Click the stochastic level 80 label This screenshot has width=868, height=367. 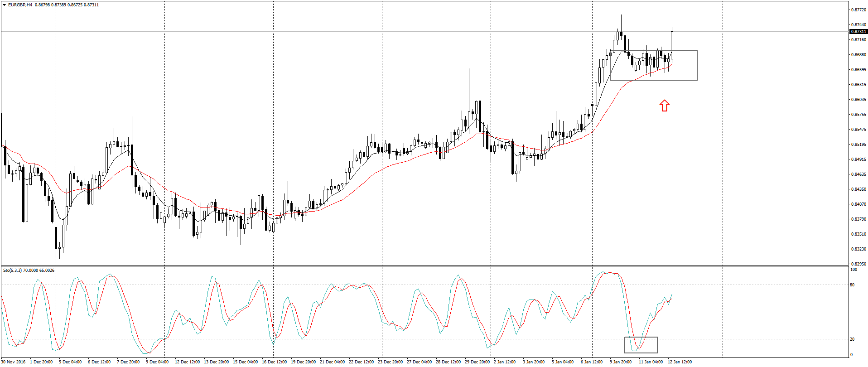pyautogui.click(x=852, y=285)
